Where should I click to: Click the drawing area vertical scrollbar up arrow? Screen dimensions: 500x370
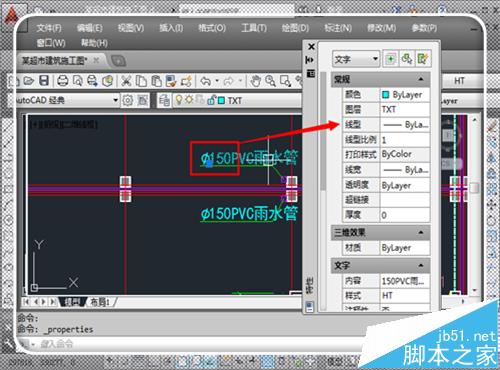point(475,119)
